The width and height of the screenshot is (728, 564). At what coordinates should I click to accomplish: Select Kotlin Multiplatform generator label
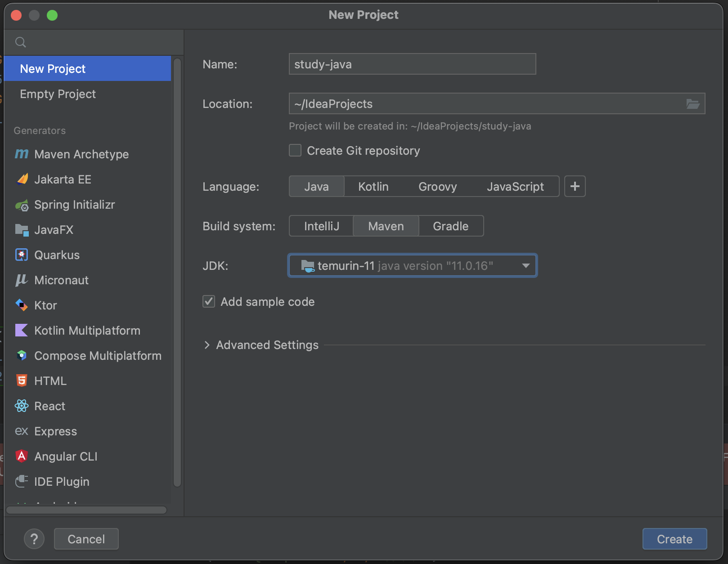(x=87, y=331)
